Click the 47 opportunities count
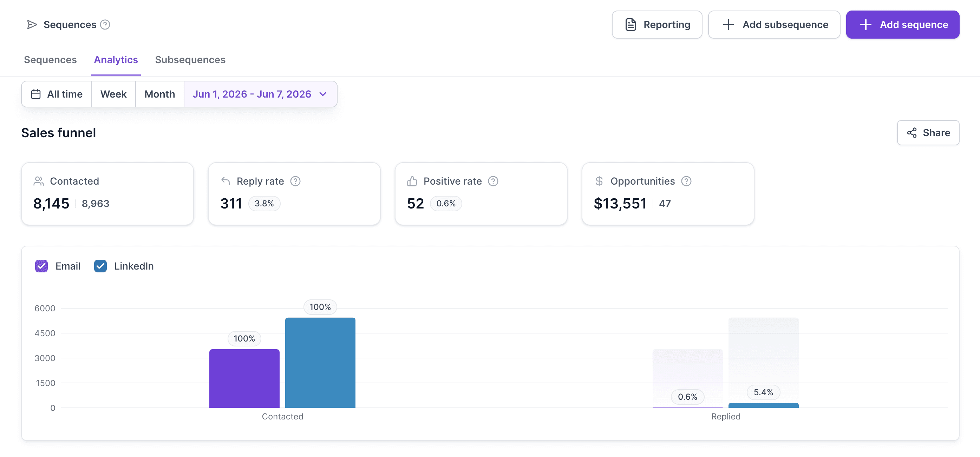This screenshot has width=980, height=457. (665, 204)
